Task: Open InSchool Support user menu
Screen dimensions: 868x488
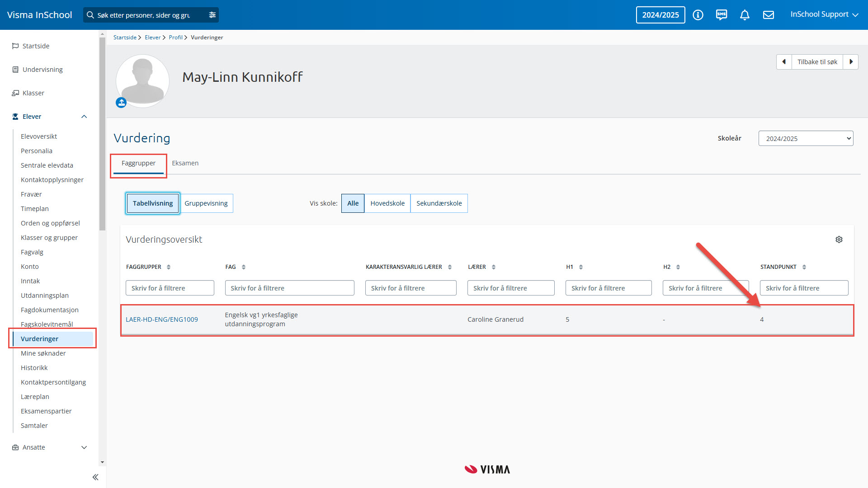Action: 824,14
